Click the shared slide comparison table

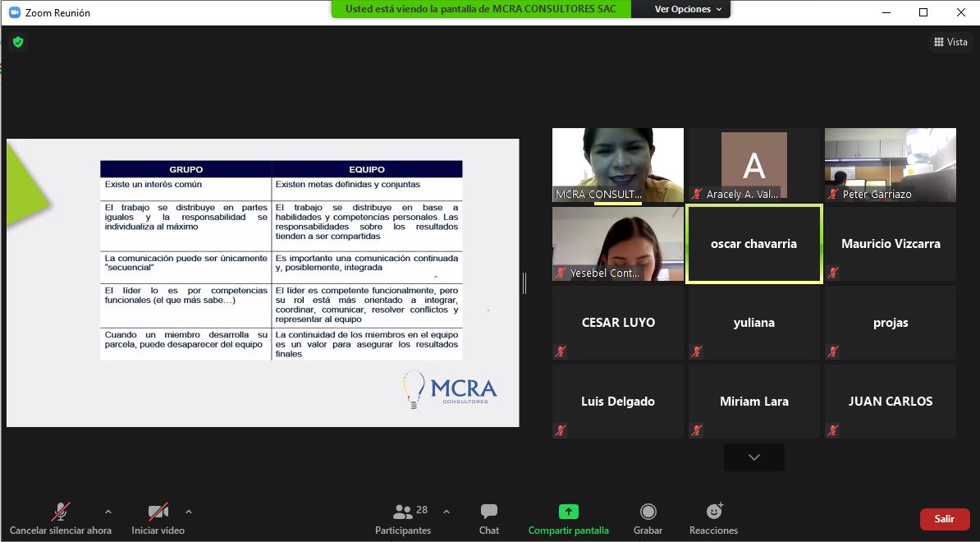click(x=281, y=260)
